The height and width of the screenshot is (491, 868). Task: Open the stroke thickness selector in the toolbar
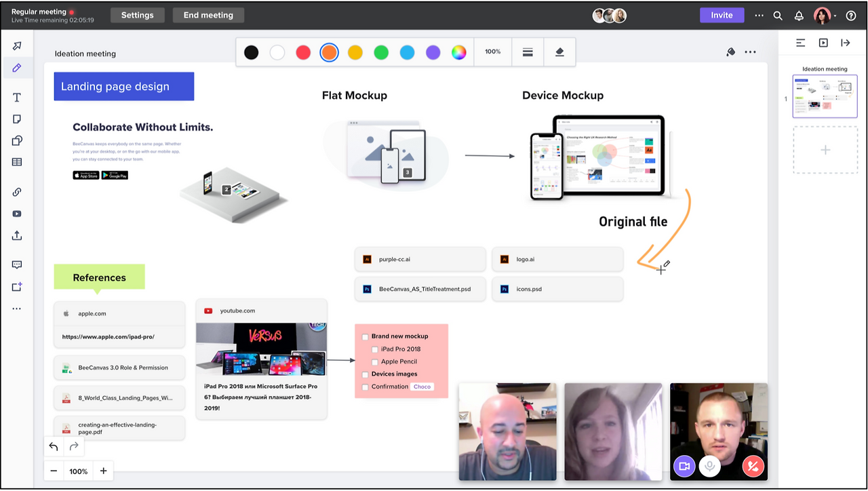(528, 52)
